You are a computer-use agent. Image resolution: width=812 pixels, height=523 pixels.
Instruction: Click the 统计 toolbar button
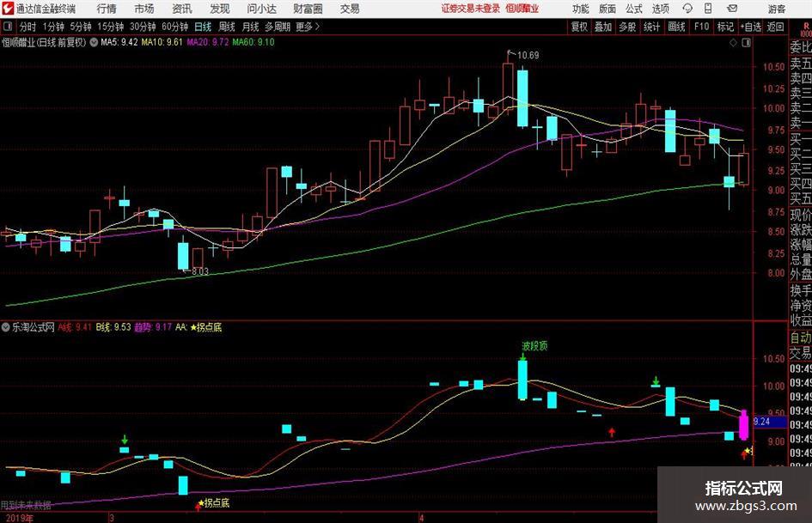(x=651, y=27)
